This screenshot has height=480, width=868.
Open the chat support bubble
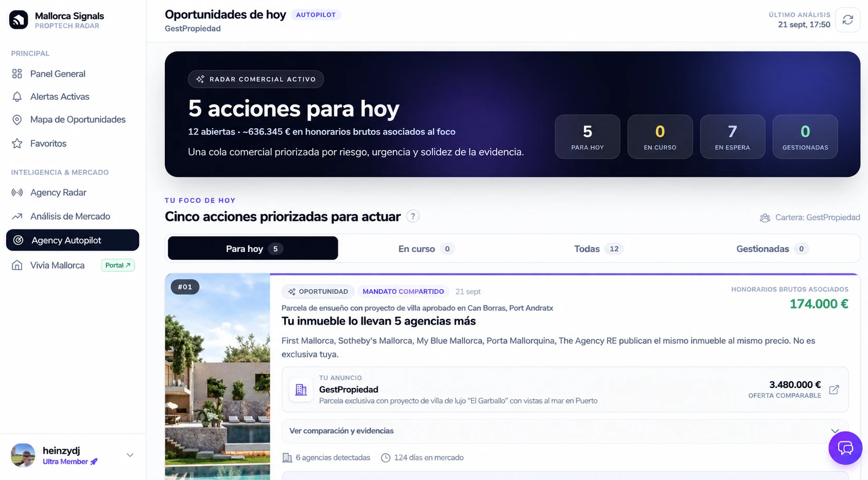(845, 448)
